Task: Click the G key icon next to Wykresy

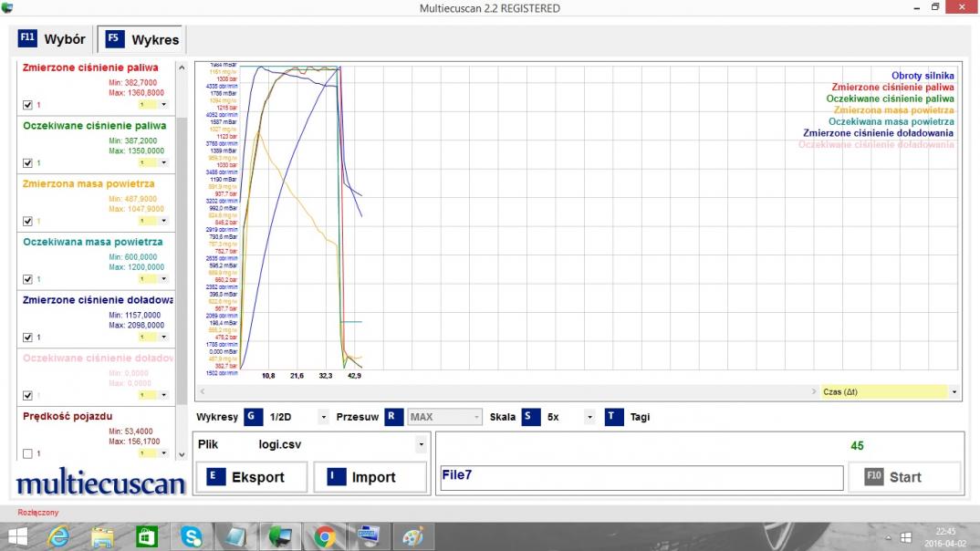Action: [253, 417]
